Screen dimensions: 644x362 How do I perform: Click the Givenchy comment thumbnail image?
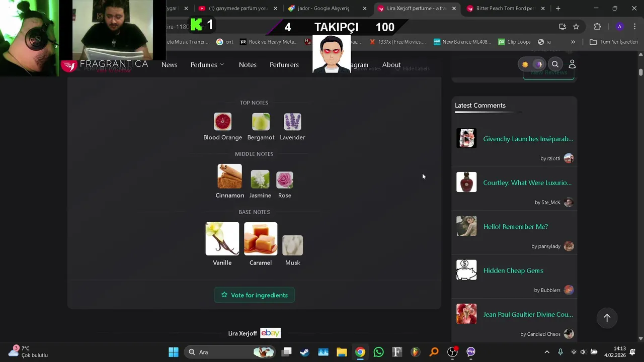466,138
